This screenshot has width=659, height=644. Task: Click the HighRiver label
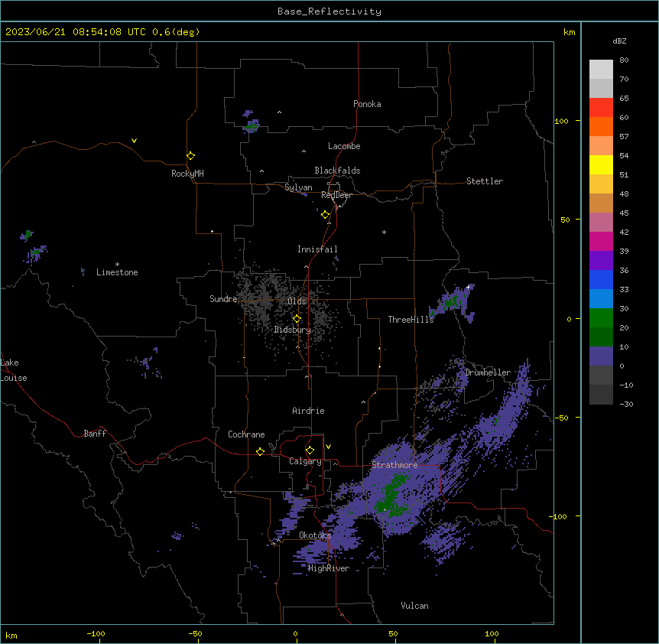pyautogui.click(x=328, y=568)
